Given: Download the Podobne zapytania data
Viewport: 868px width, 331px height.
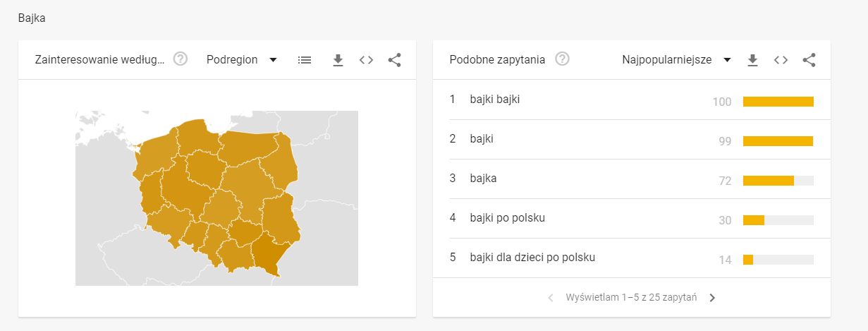Looking at the screenshot, I should coord(752,60).
